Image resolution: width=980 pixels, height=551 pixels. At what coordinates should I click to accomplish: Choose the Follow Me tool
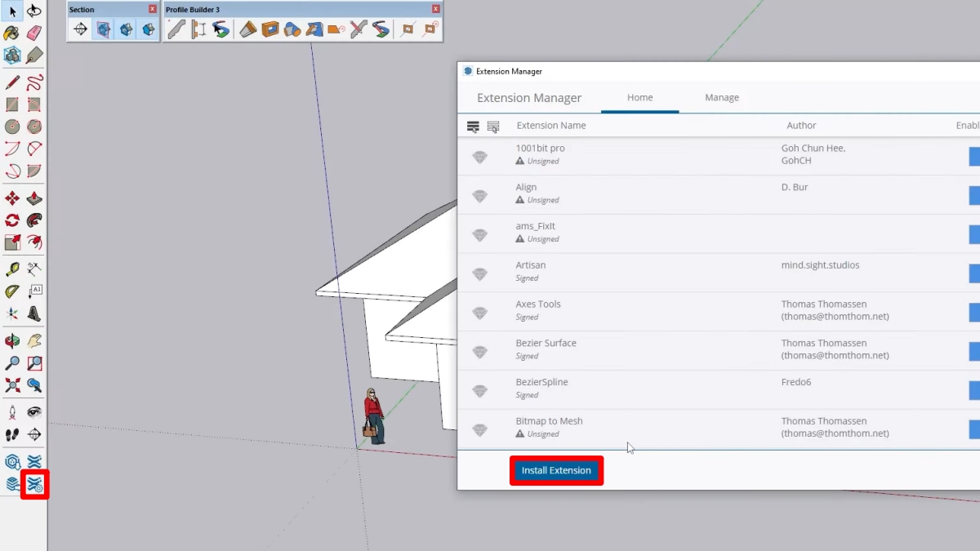[34, 220]
